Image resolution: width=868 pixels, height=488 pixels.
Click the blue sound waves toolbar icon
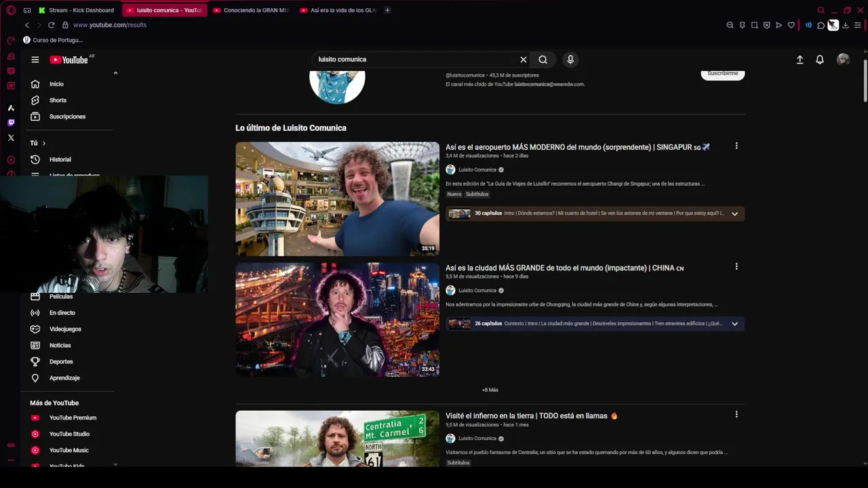(808, 25)
